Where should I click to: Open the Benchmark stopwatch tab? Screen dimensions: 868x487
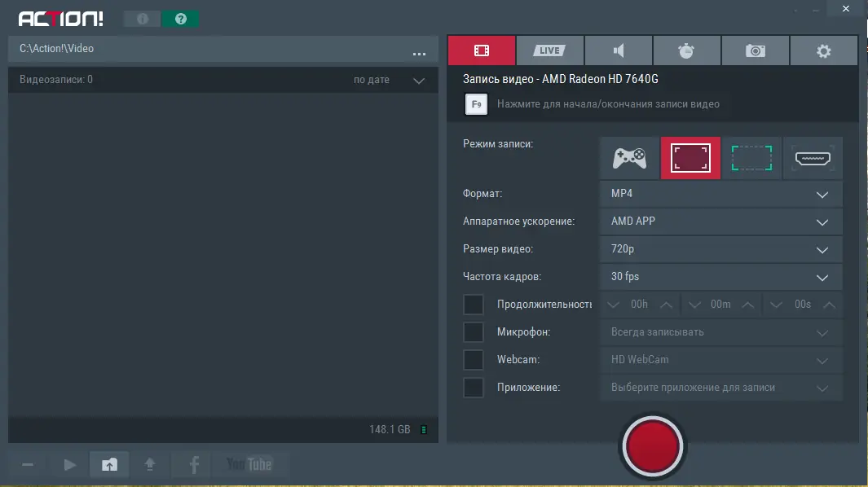pos(686,50)
